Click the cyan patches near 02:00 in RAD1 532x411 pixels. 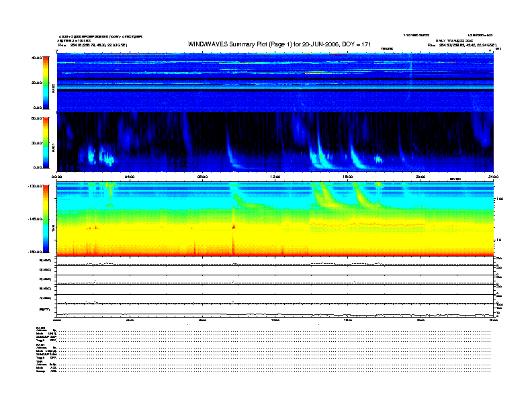coord(100,156)
